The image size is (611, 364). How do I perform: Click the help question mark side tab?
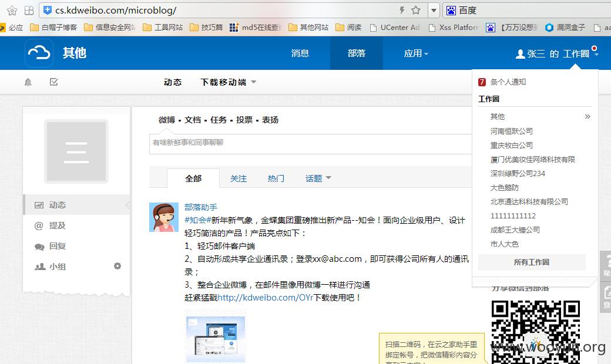(x=606, y=266)
